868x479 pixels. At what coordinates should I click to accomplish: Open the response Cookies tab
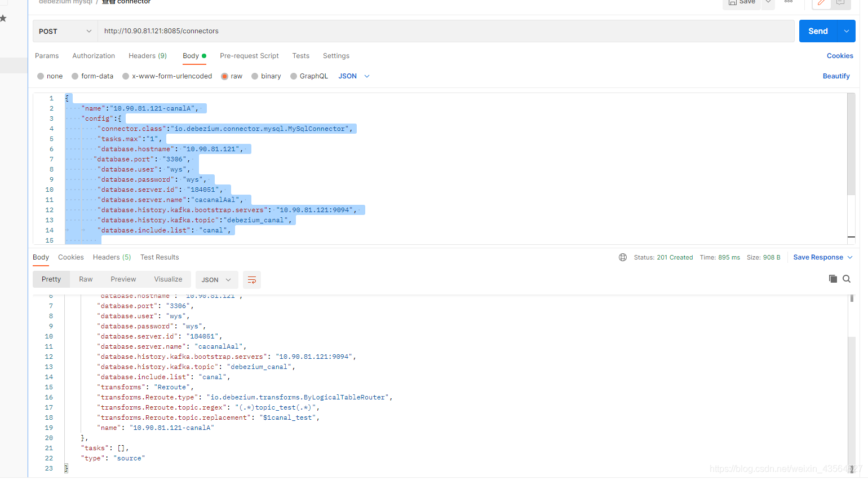[71, 257]
